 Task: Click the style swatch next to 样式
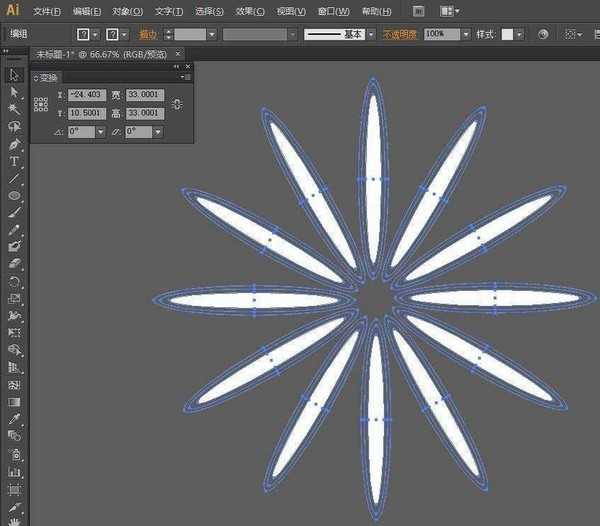coord(508,34)
